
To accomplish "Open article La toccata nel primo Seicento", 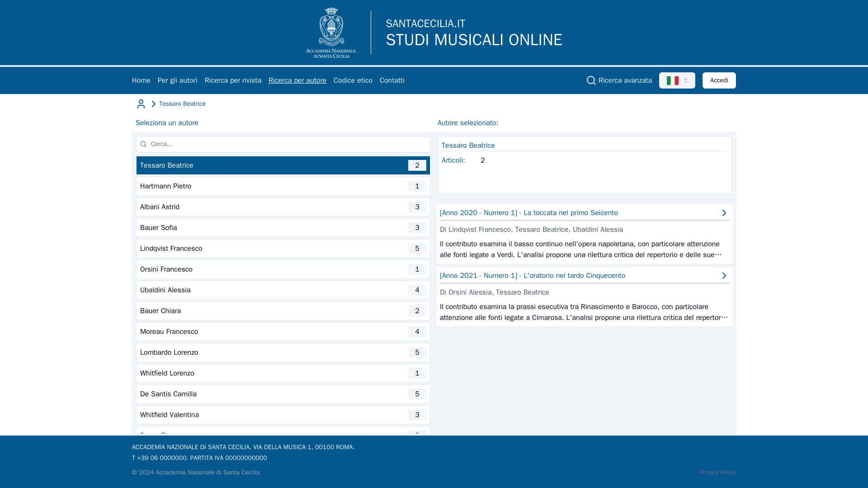I will 528,213.
